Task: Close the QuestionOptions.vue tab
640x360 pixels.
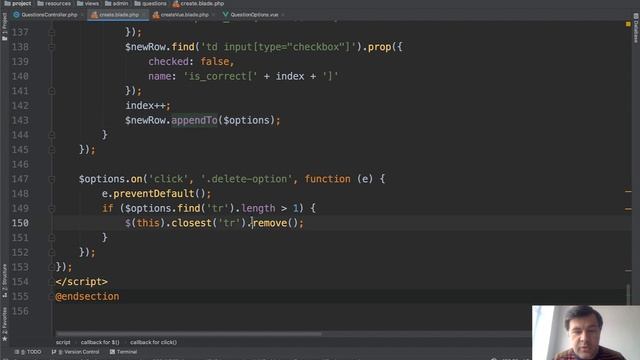Action: (x=283, y=15)
